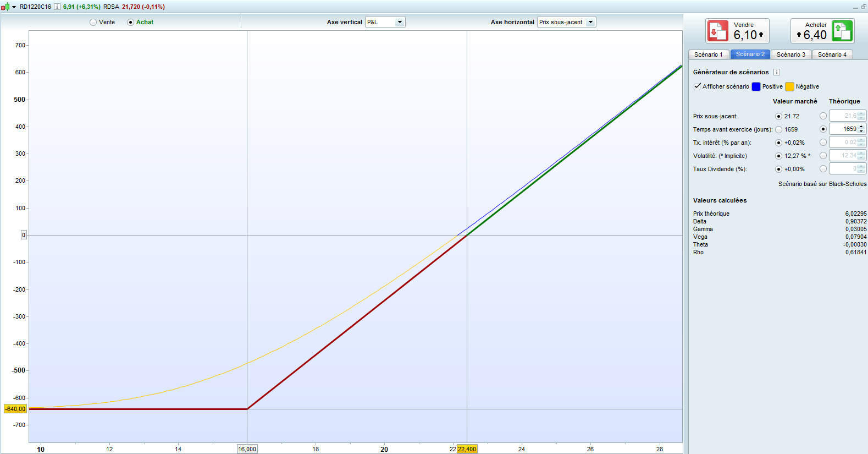Switch to the Scénario 1 tab
This screenshot has height=454, width=868.
pos(708,54)
